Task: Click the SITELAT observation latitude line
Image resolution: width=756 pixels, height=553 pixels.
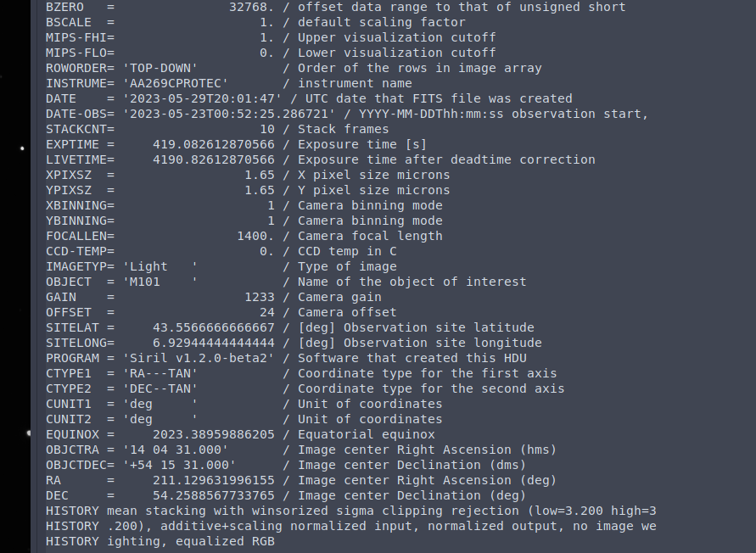Action: click(x=290, y=327)
